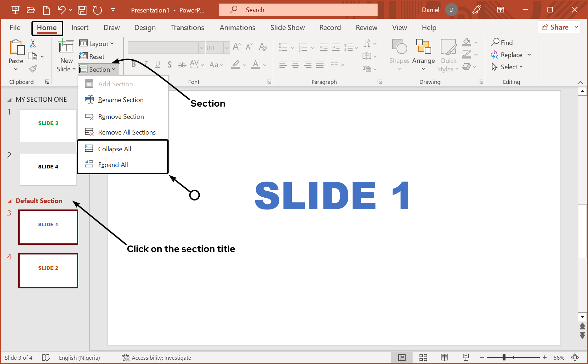The height and width of the screenshot is (364, 588).
Task: Click Fit slide to window icon
Action: [x=575, y=358]
